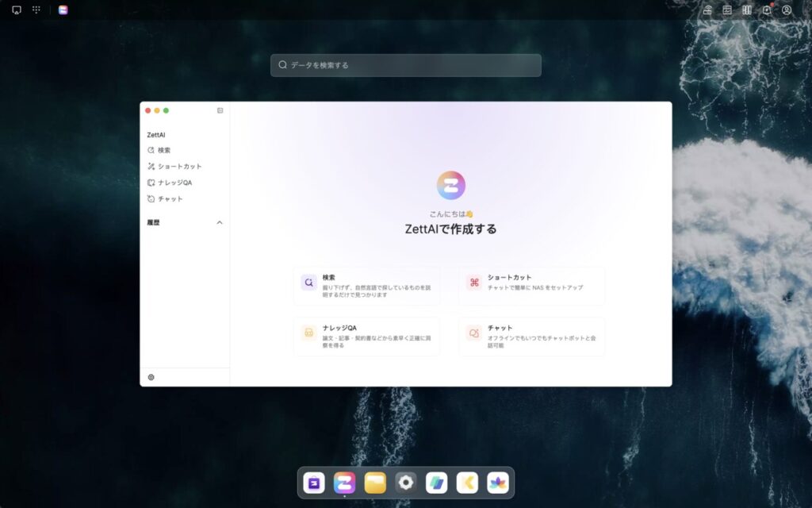This screenshot has width=812, height=508.
Task: Open notifications icon with red badge
Action: tap(767, 10)
